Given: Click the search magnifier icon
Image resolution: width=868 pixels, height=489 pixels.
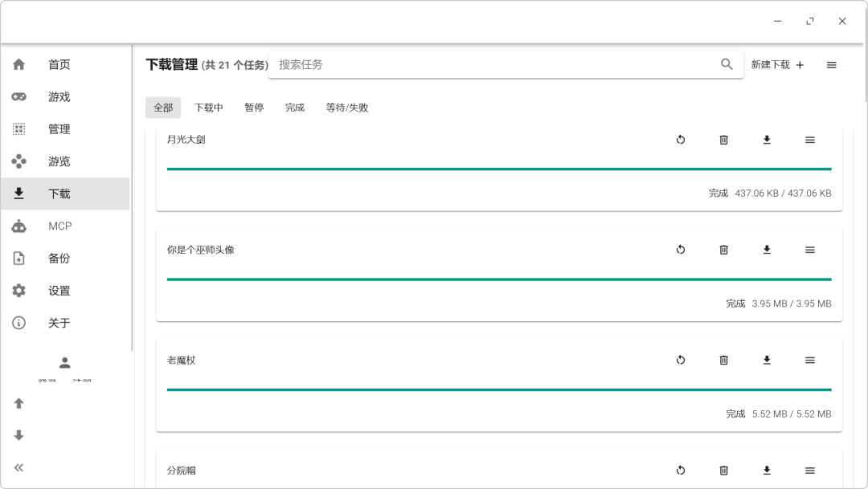Looking at the screenshot, I should pos(727,65).
